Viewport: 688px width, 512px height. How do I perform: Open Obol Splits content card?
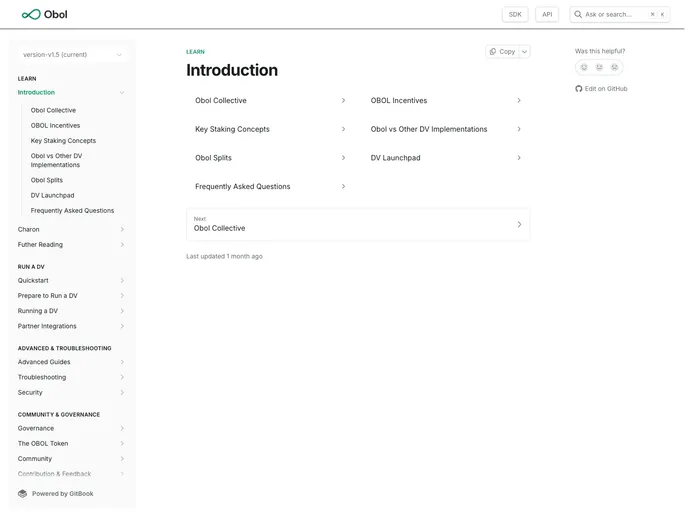coord(270,158)
